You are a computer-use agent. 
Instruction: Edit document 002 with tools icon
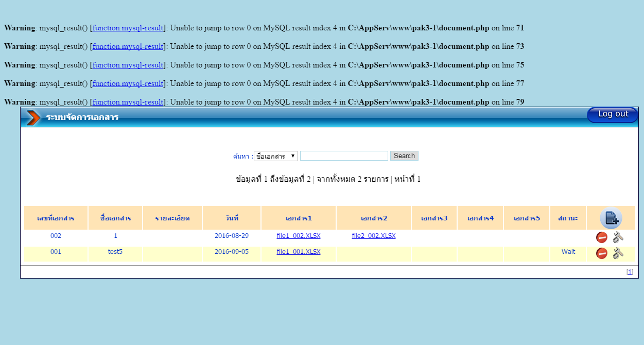(x=618, y=237)
